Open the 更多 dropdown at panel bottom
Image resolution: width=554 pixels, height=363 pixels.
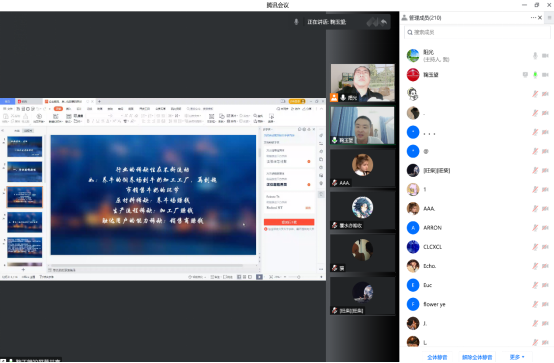tap(517, 357)
